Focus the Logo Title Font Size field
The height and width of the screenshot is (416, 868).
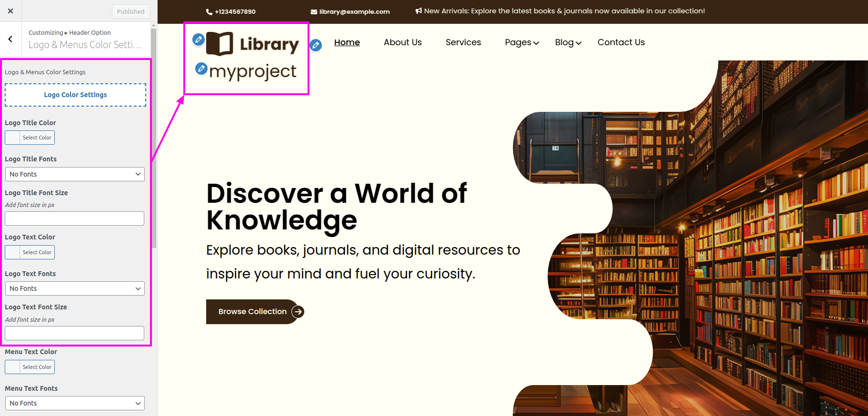pos(75,218)
